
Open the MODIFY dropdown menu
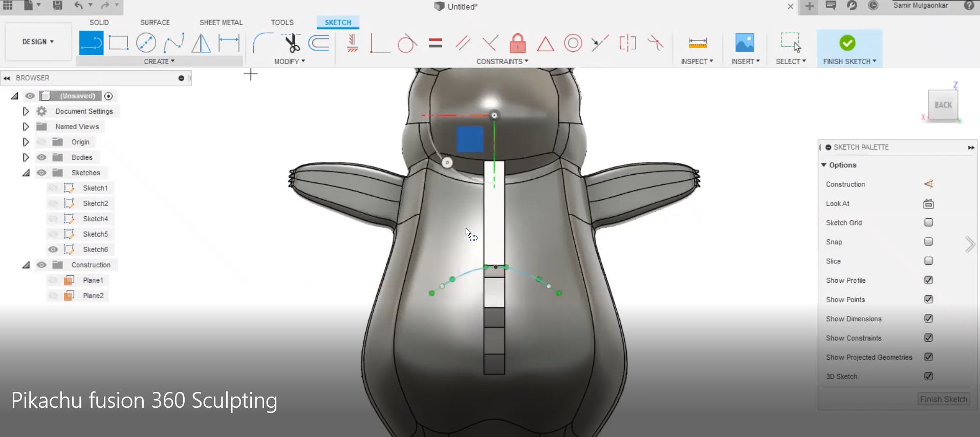tap(290, 61)
